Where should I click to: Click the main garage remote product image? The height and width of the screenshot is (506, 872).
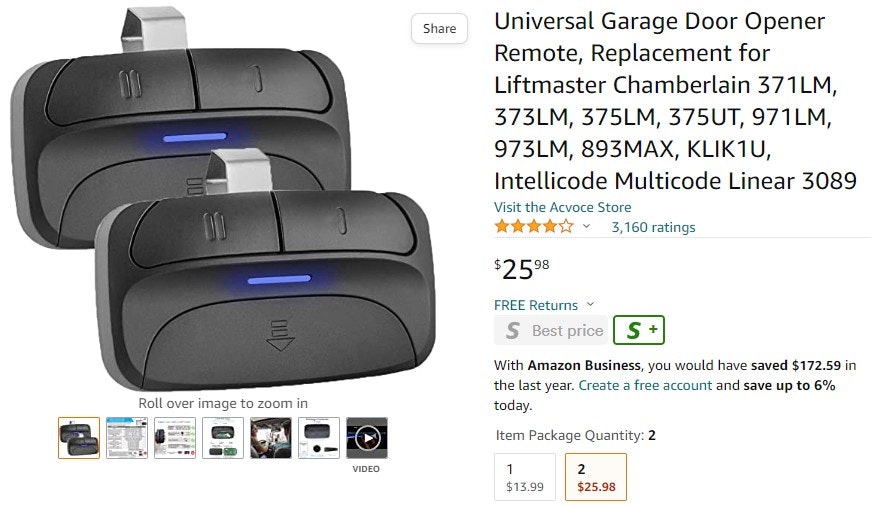222,199
